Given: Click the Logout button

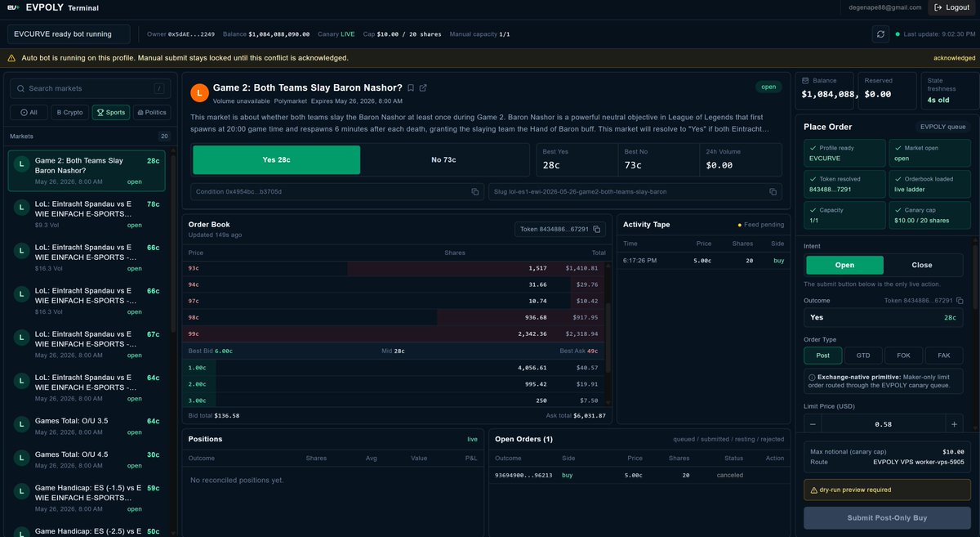Looking at the screenshot, I should click(x=951, y=7).
